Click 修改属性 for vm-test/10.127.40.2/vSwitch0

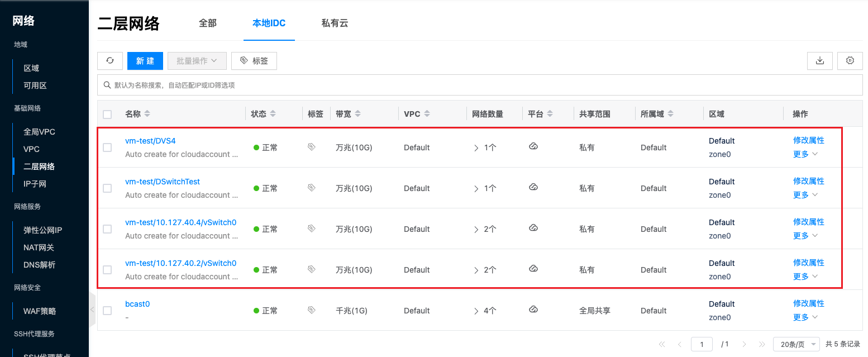click(808, 263)
